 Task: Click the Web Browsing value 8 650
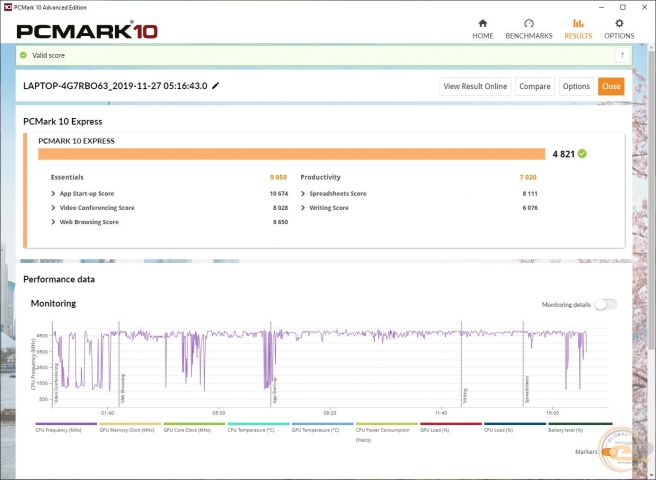click(280, 222)
